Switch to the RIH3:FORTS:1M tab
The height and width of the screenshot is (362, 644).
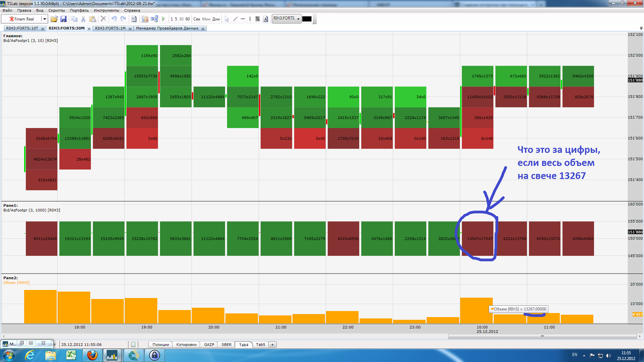(x=110, y=28)
